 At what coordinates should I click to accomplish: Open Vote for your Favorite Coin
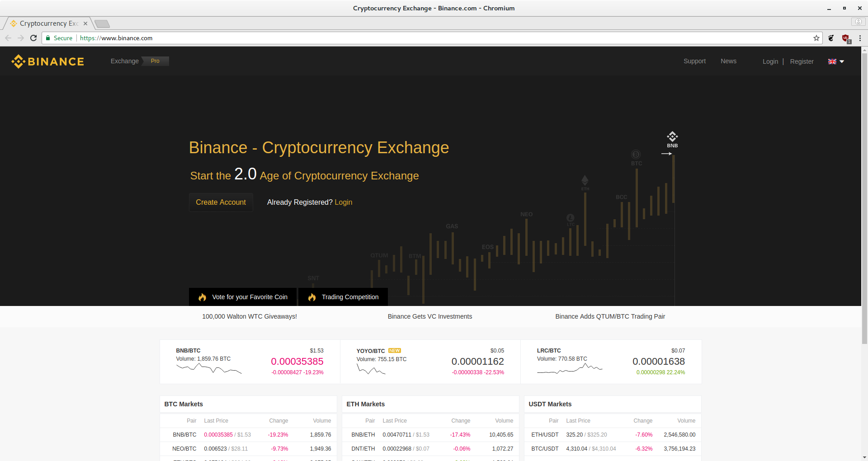[242, 297]
